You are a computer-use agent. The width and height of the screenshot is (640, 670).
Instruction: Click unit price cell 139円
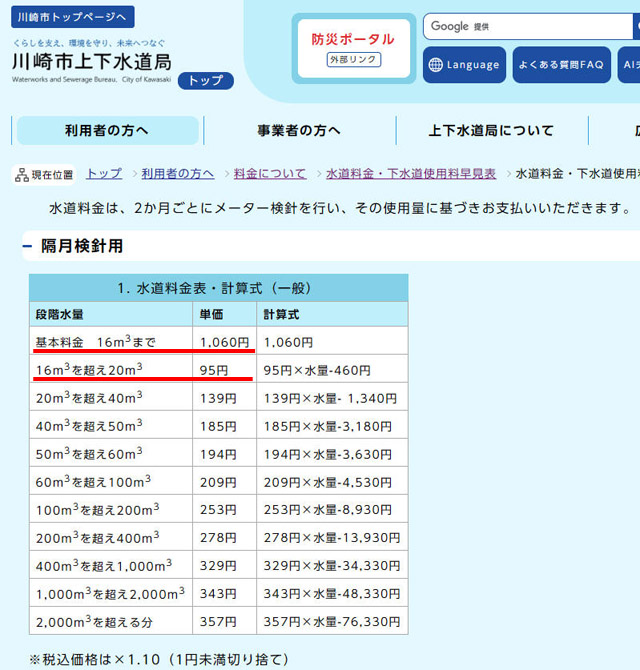[x=224, y=397]
